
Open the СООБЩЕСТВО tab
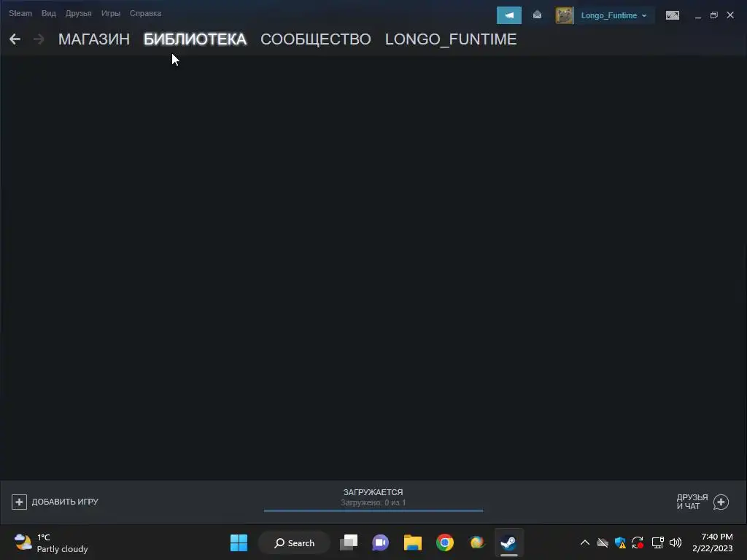click(x=315, y=39)
